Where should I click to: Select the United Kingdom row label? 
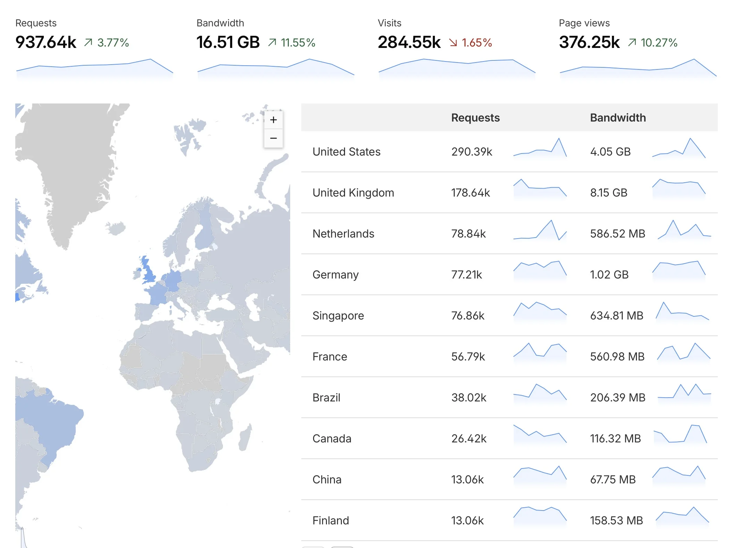click(x=353, y=193)
